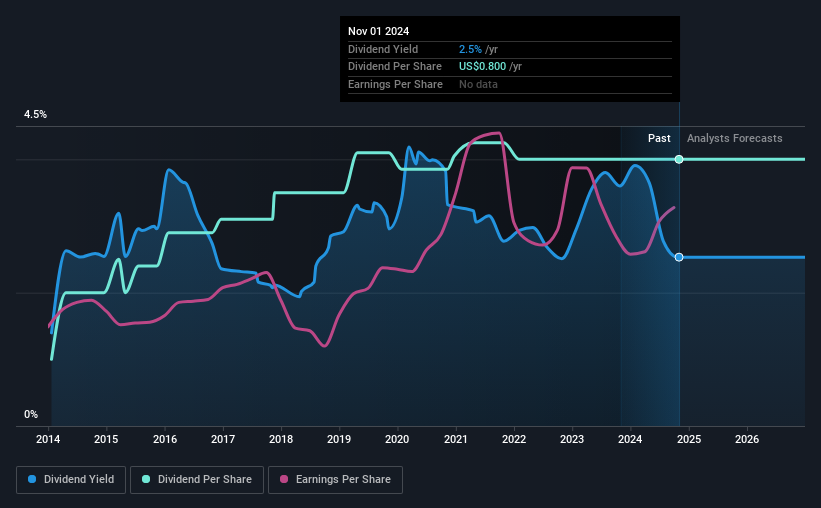Click the blue Dividend Yield legend dot
This screenshot has width=821, height=508.
[32, 479]
